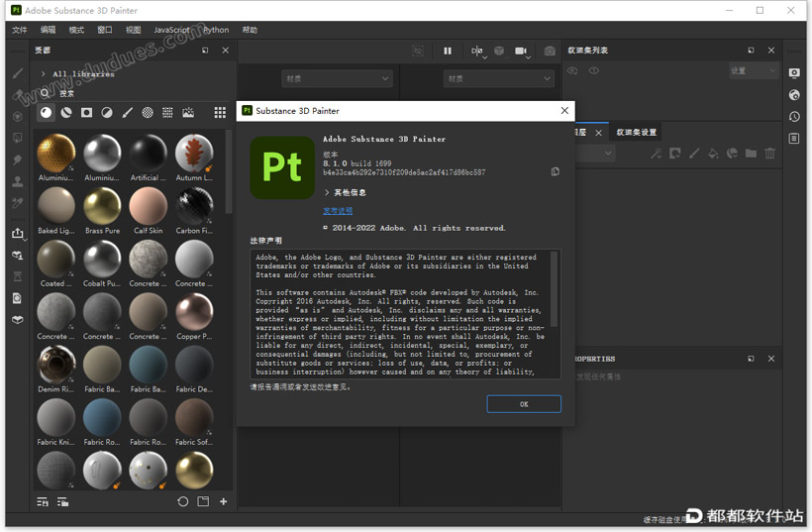Switch assets grid view size
Screen dimensions: 812x532
click(x=220, y=112)
